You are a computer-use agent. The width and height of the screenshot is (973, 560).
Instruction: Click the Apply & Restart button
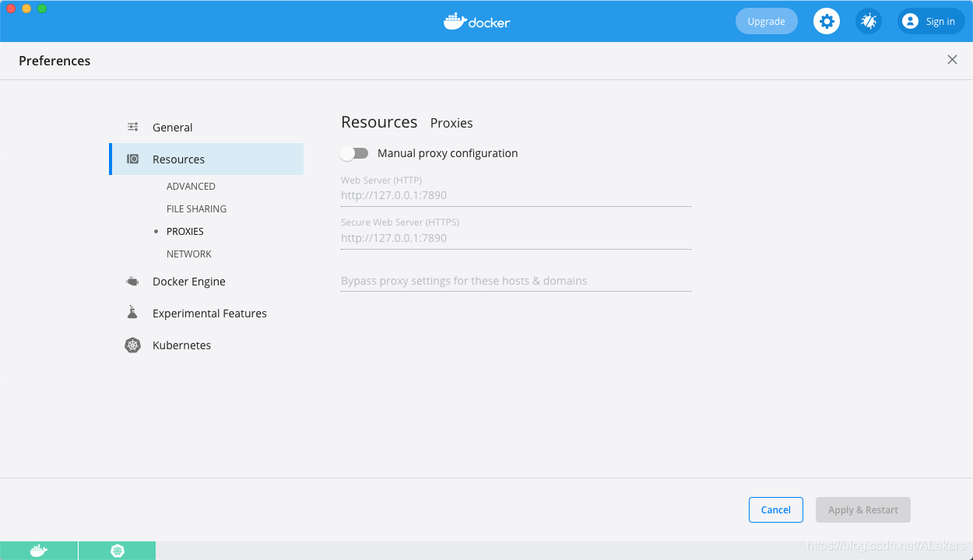pos(862,510)
